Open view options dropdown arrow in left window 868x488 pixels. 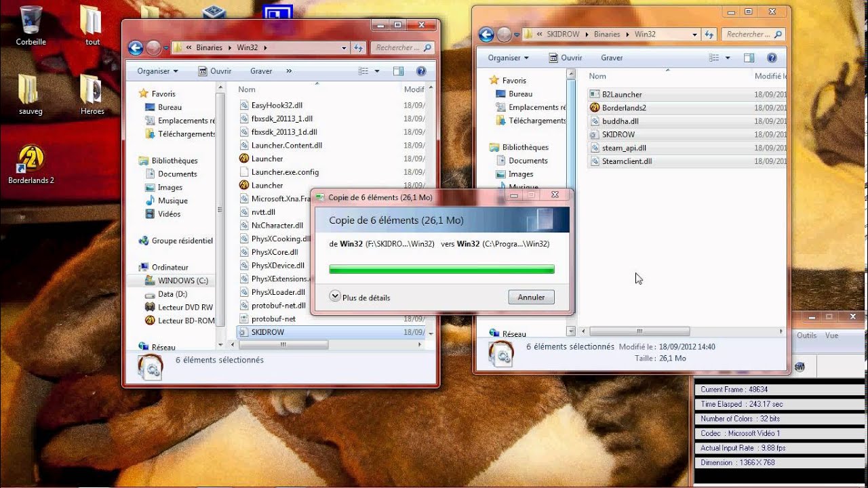377,70
